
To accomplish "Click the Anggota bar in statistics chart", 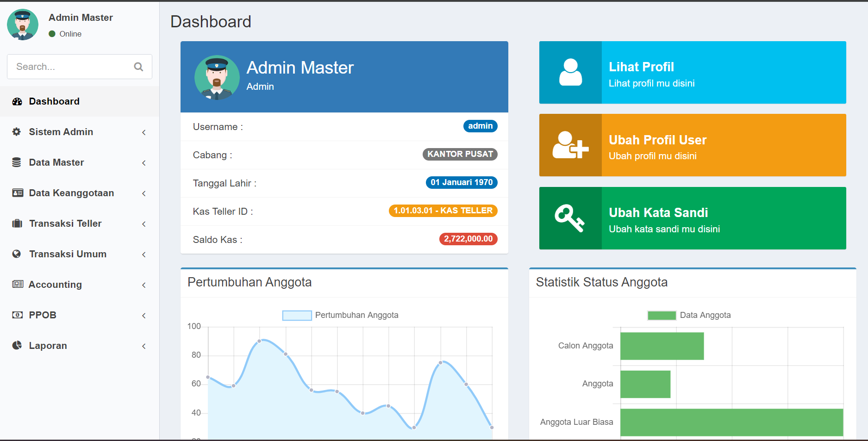I will 645,384.
